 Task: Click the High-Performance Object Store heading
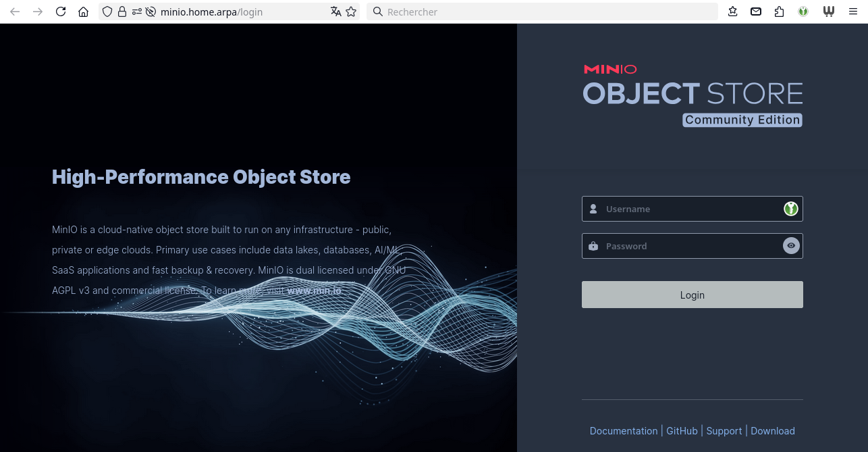(x=201, y=177)
